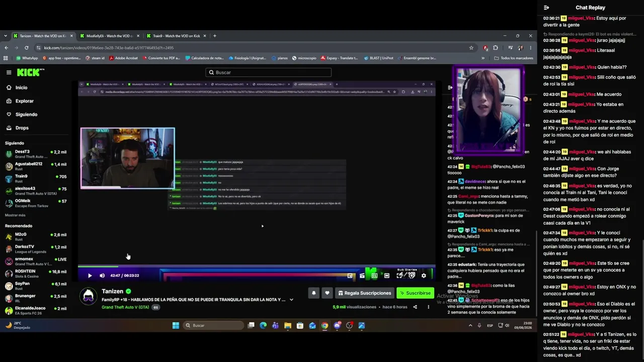Seek on the video progress bar

(x=257, y=267)
